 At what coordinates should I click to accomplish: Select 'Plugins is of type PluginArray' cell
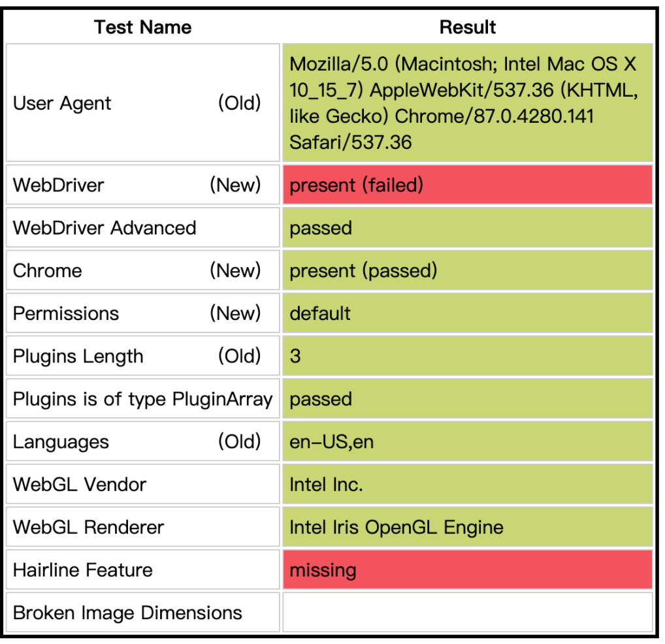142,399
